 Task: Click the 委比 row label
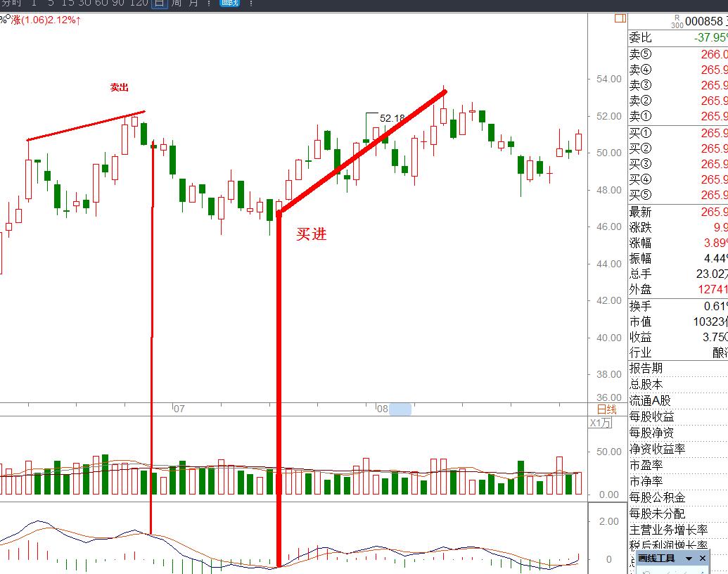point(640,37)
